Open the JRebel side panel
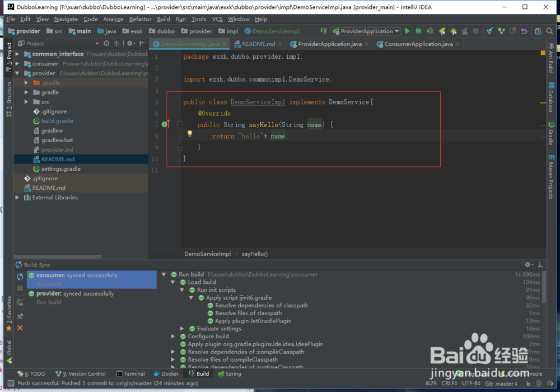 click(9, 352)
